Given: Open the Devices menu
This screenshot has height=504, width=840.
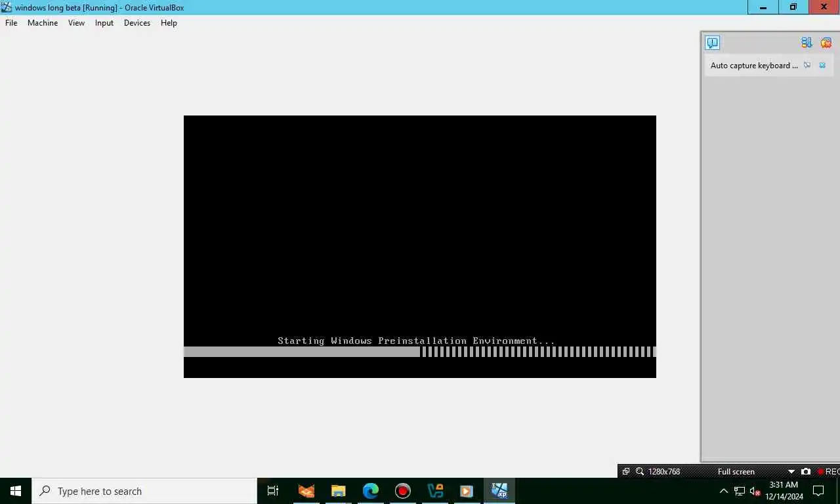Looking at the screenshot, I should 137,23.
